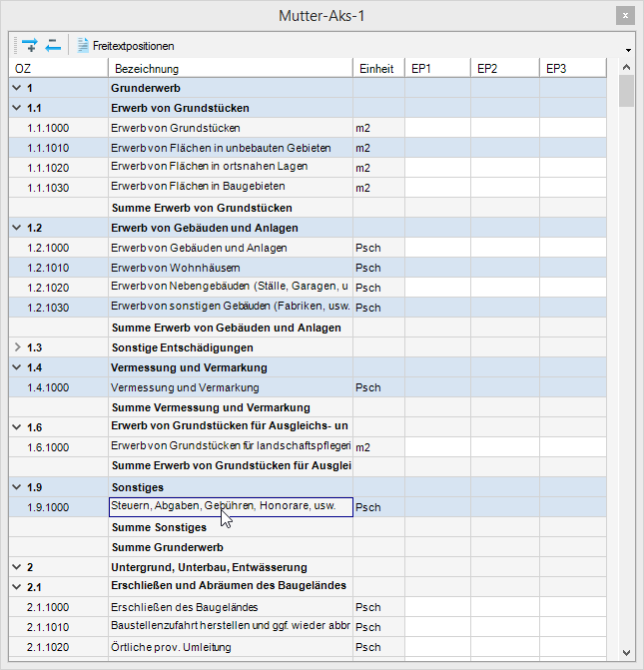This screenshot has height=670, width=644.
Task: Click scrollbar down arrow
Action: (x=626, y=652)
